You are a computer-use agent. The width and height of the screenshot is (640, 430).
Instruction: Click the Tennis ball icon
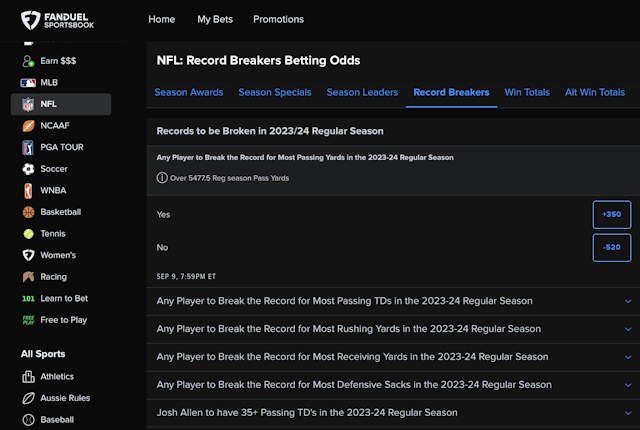click(x=28, y=233)
